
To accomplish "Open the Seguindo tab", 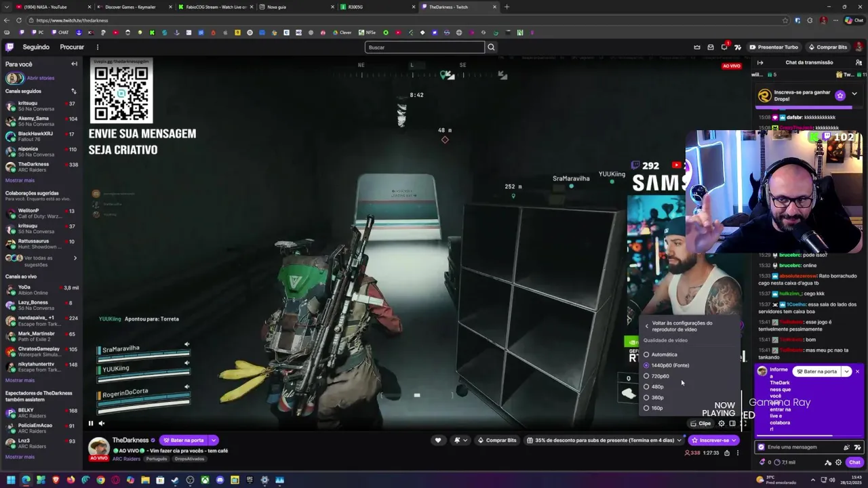I will point(36,47).
